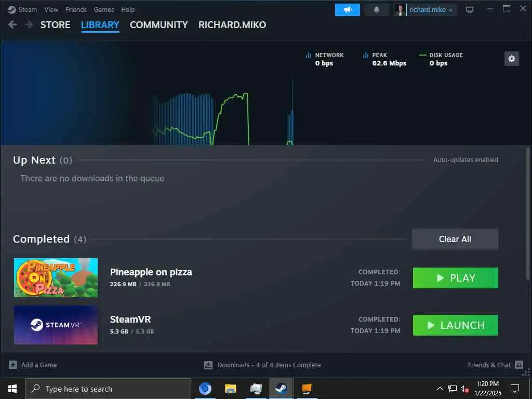
Task: Open the Games menu
Action: click(x=104, y=10)
